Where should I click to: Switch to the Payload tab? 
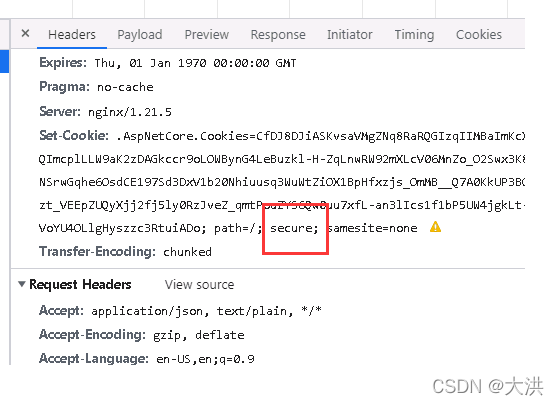[x=140, y=35]
